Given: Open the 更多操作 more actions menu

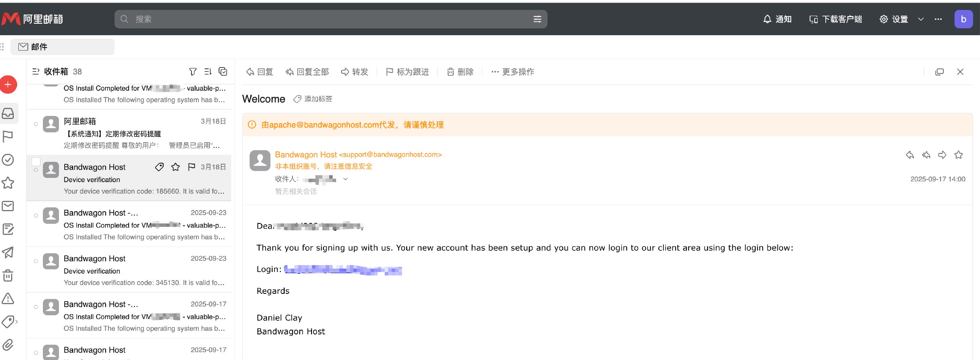Looking at the screenshot, I should click(513, 72).
